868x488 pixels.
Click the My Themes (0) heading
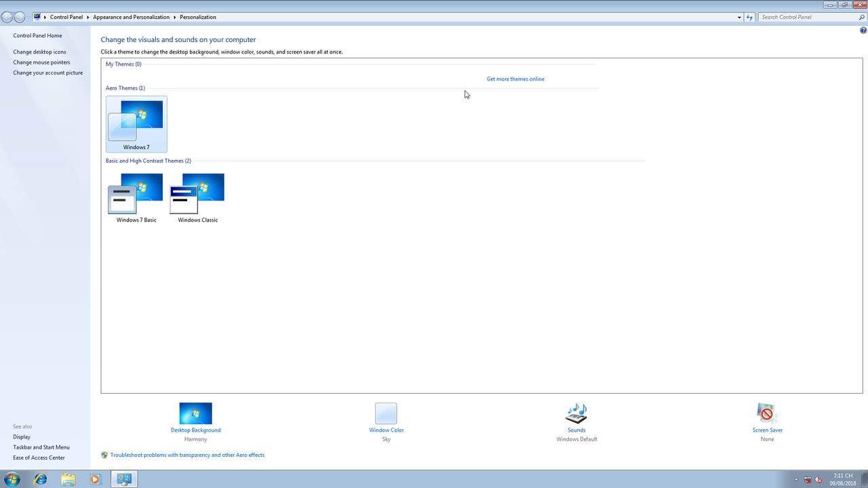tap(123, 64)
